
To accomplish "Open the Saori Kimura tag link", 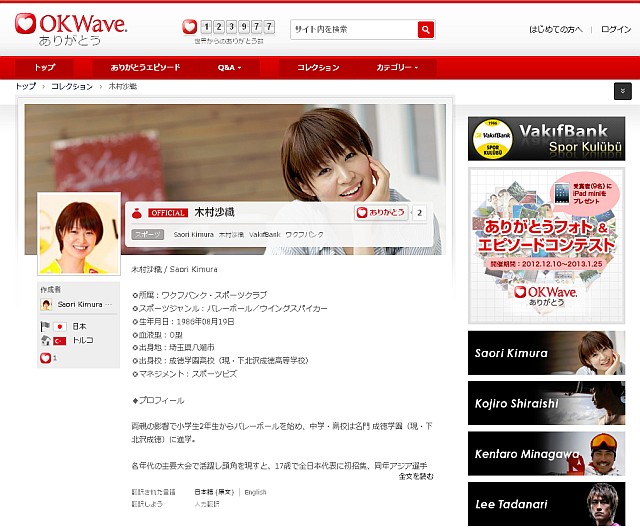I will tap(193, 235).
